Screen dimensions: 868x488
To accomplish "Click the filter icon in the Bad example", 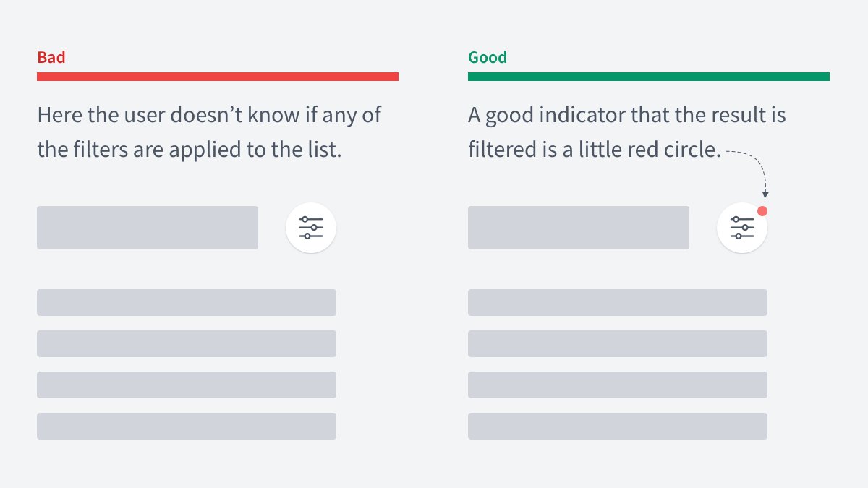I will 311,228.
